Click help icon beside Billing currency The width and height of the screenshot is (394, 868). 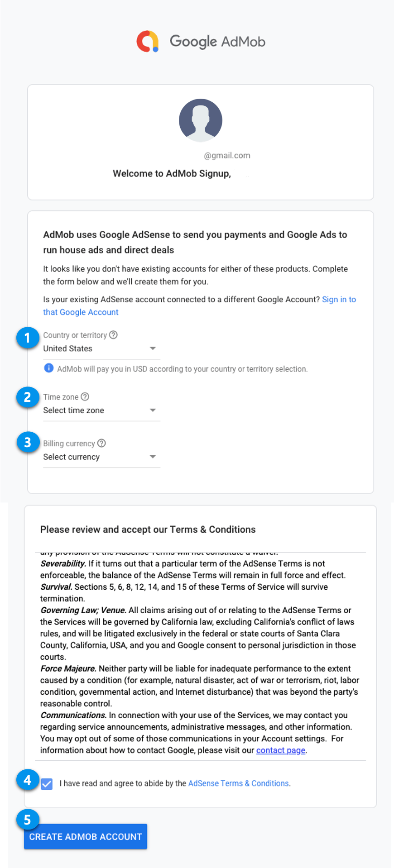point(102,444)
